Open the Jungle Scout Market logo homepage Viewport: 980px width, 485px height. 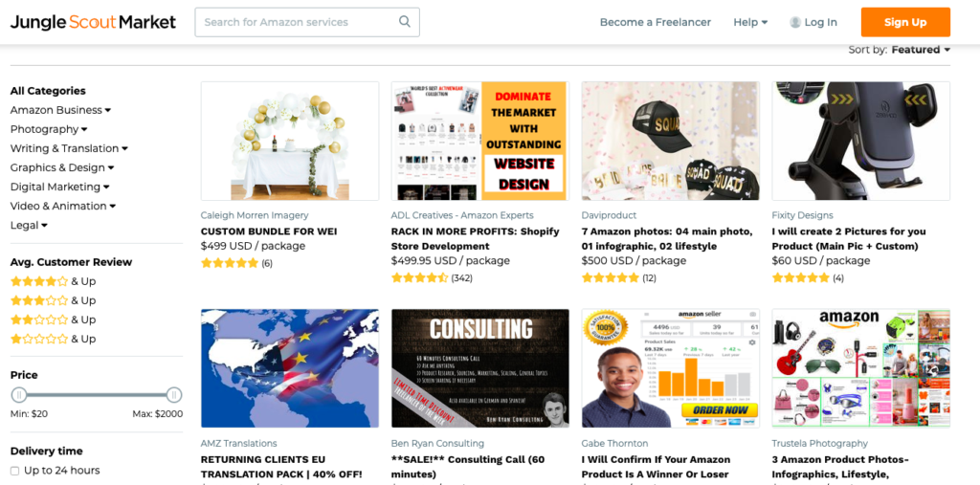pyautogui.click(x=93, y=23)
